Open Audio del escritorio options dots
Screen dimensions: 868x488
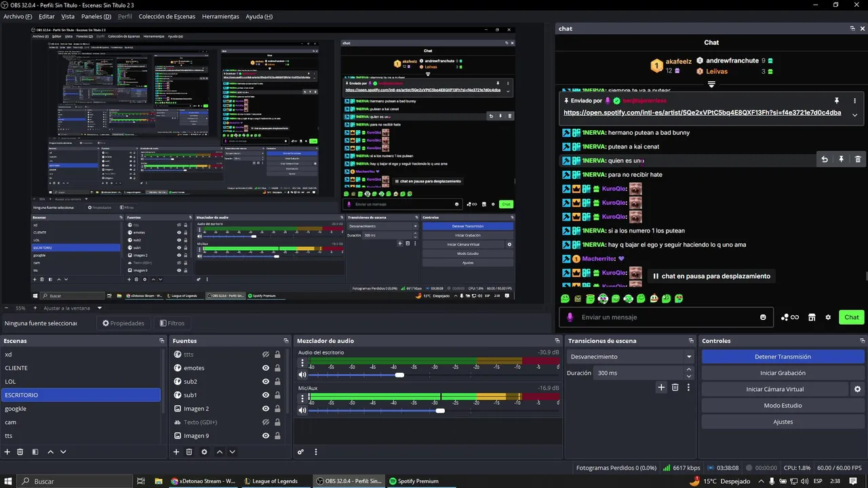(x=302, y=363)
